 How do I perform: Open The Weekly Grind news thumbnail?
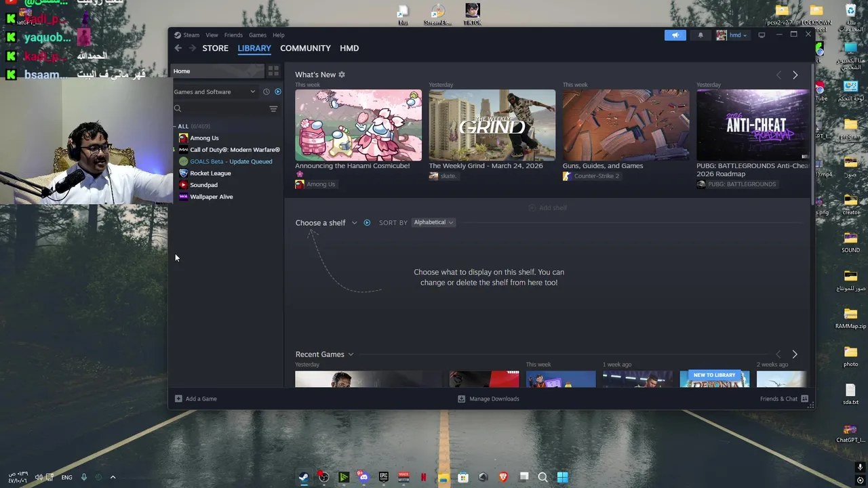(492, 125)
